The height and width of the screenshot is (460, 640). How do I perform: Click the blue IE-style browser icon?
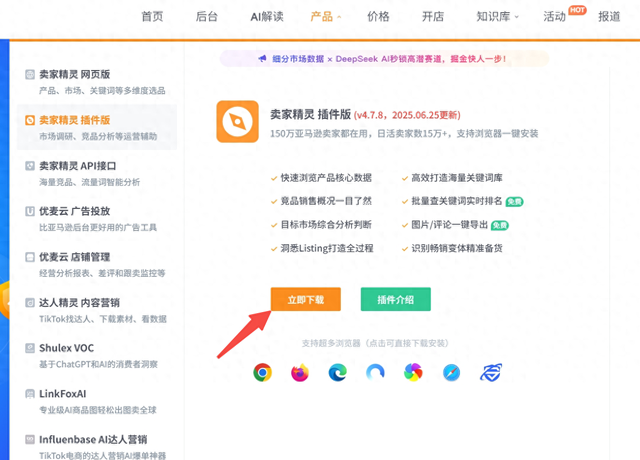[491, 372]
